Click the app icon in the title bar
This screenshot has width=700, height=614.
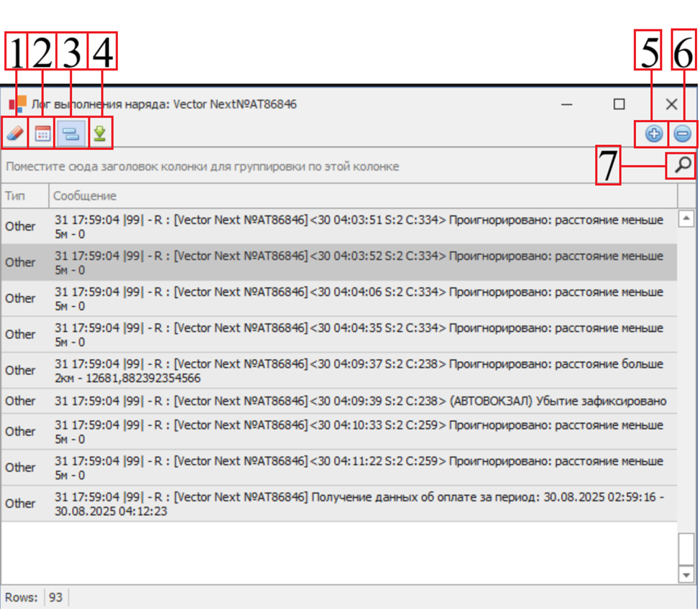click(x=17, y=104)
